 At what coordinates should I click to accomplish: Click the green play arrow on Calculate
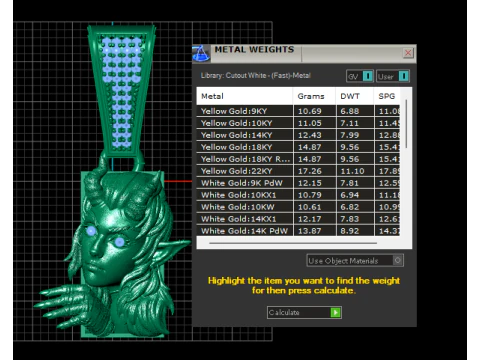pos(335,312)
